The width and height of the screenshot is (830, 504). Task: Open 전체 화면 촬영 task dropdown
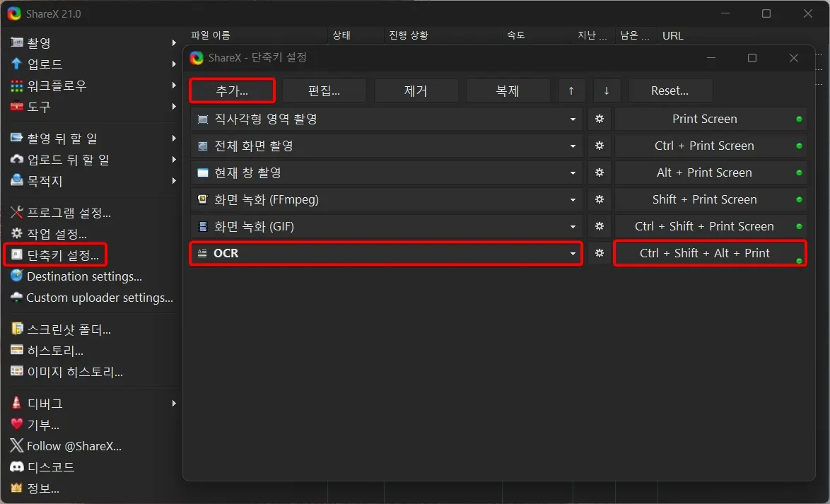387,146
